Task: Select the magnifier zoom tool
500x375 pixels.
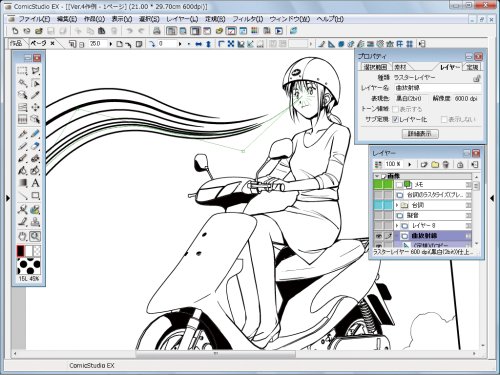Action: tap(35, 236)
